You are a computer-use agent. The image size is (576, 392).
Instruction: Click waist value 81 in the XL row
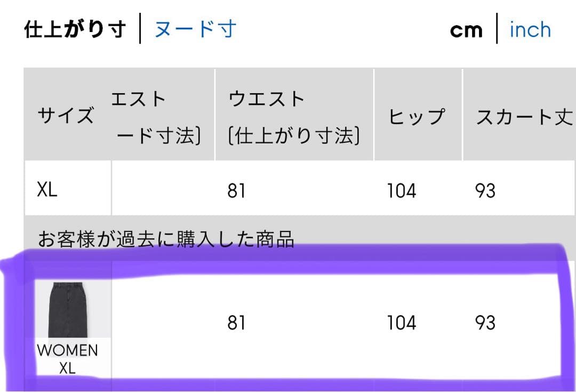pos(236,190)
